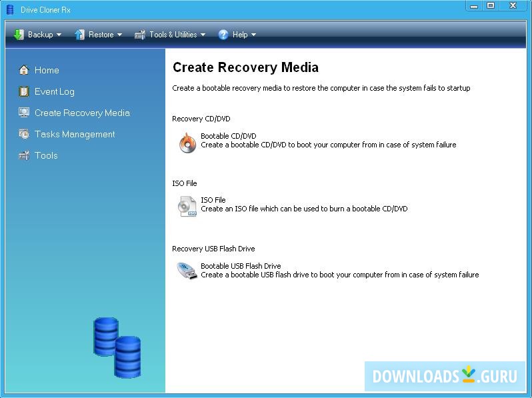Expand the Backup dropdown arrow
This screenshot has width=532, height=398.
tap(59, 35)
